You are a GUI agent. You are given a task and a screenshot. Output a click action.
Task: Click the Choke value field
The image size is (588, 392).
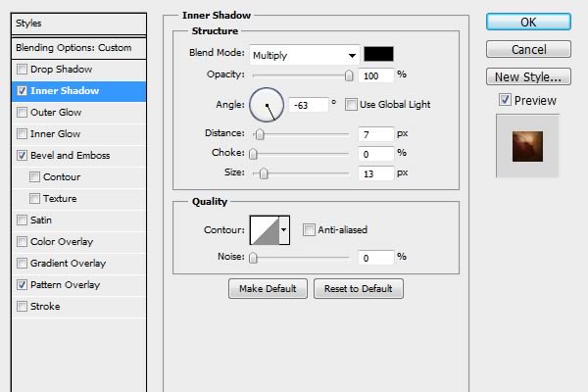tap(376, 154)
